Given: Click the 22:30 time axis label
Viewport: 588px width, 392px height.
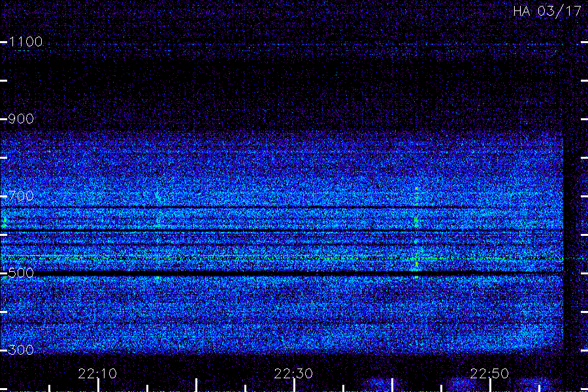Looking at the screenshot, I should (x=293, y=374).
